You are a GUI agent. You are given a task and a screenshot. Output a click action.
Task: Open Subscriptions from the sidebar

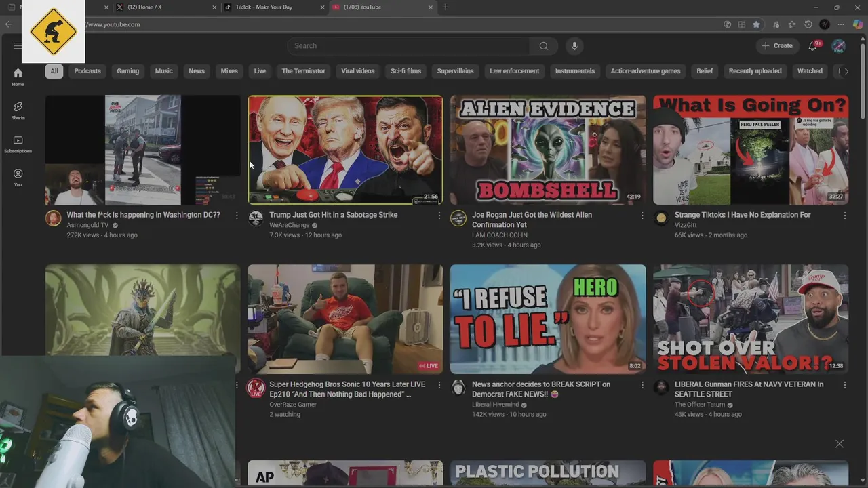pos(18,144)
